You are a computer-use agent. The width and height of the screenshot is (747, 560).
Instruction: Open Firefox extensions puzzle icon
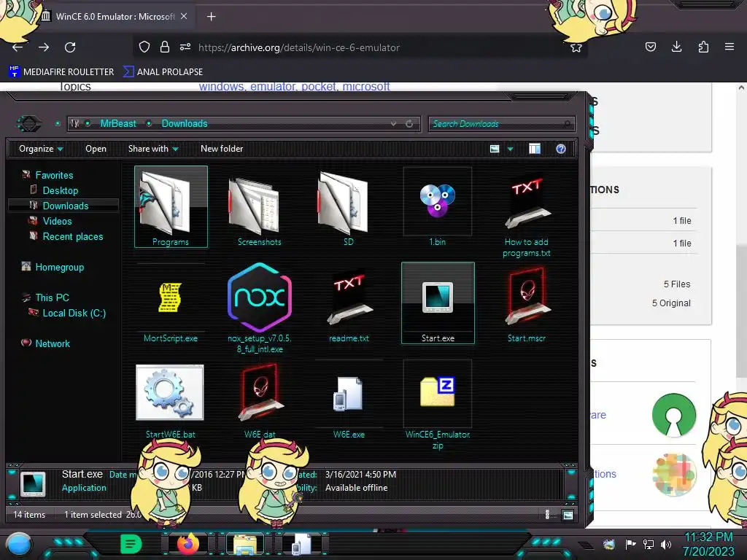703,47
